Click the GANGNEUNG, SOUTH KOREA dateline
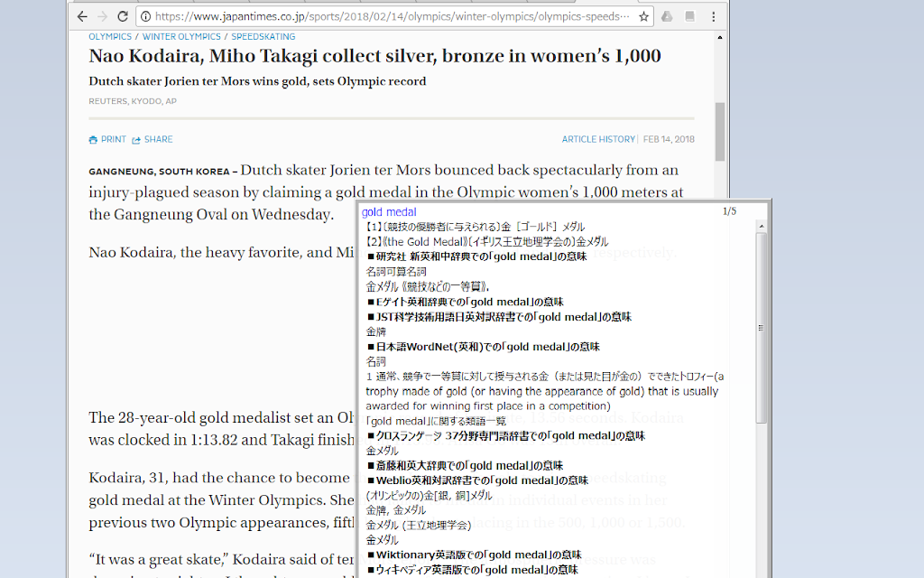 (x=159, y=172)
